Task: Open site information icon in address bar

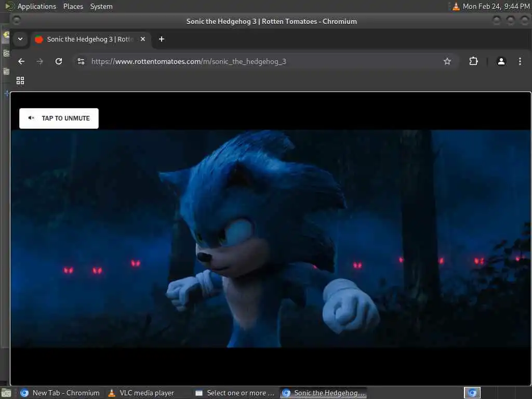Action: point(81,61)
